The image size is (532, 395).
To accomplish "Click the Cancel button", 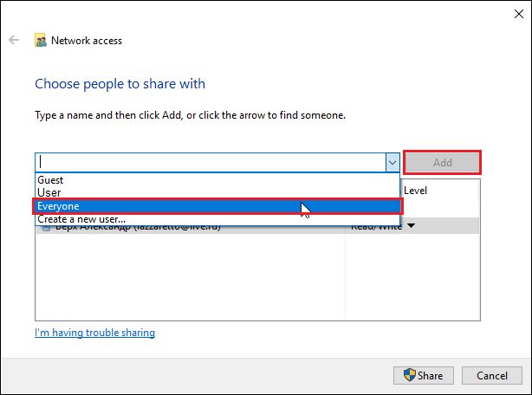I will [491, 375].
